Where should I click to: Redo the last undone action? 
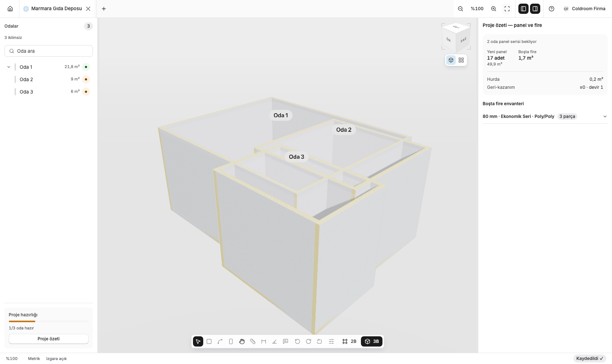309,341
